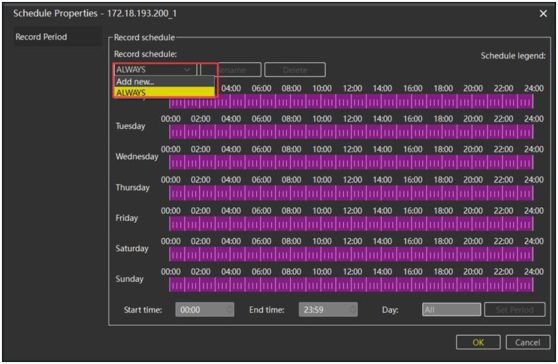Click the Start time field
Screen dimensions: 558x364
tap(205, 310)
